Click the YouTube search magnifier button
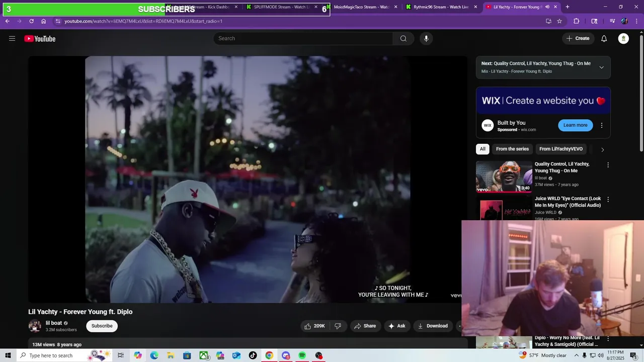 click(x=403, y=39)
